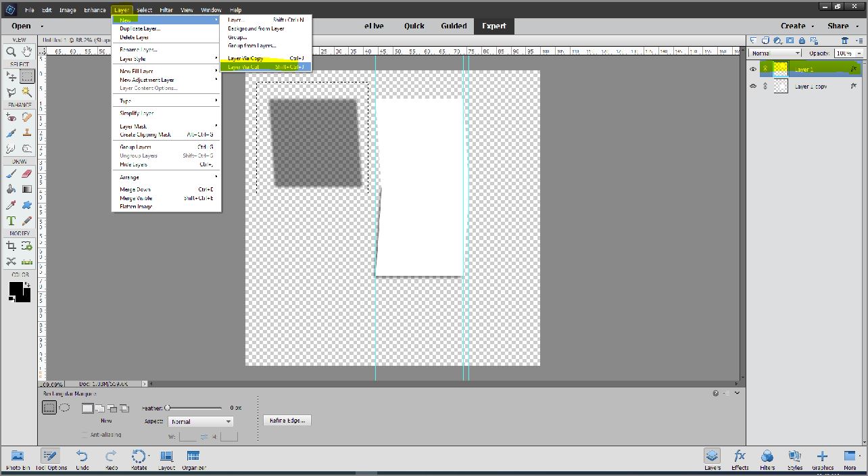The width and height of the screenshot is (868, 476).
Task: Hide Layer 1 copy with its eye icon
Action: (x=753, y=87)
